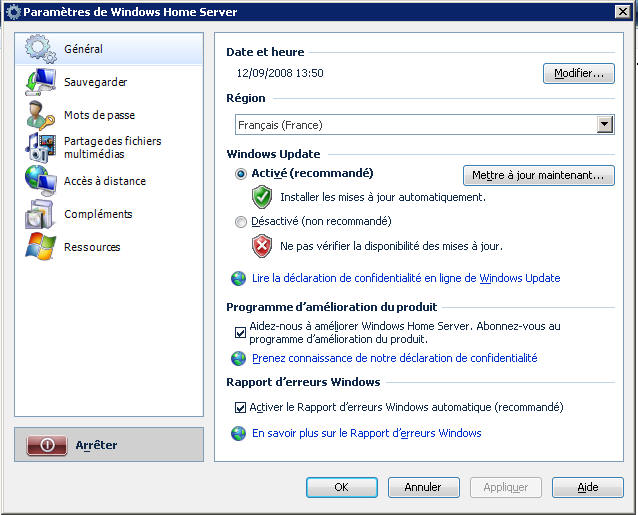
Task: Open the Région dropdown arrow
Action: (x=605, y=124)
